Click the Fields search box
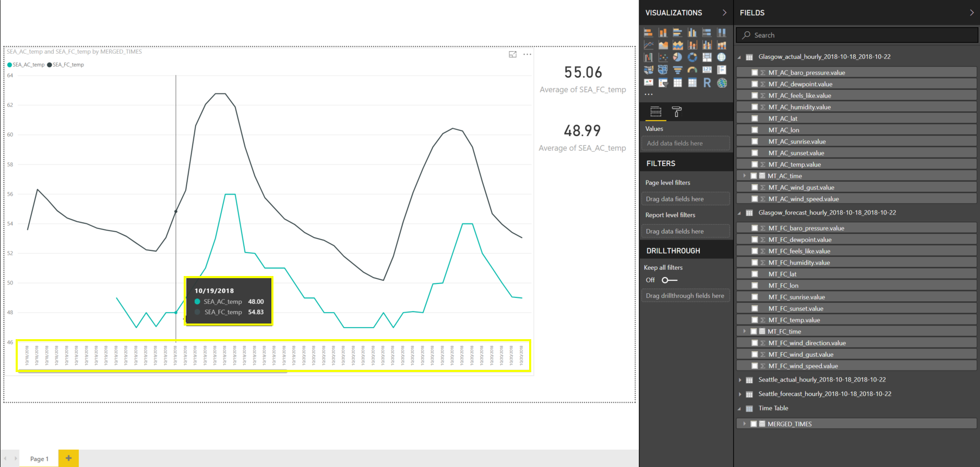This screenshot has width=980, height=467. 857,35
